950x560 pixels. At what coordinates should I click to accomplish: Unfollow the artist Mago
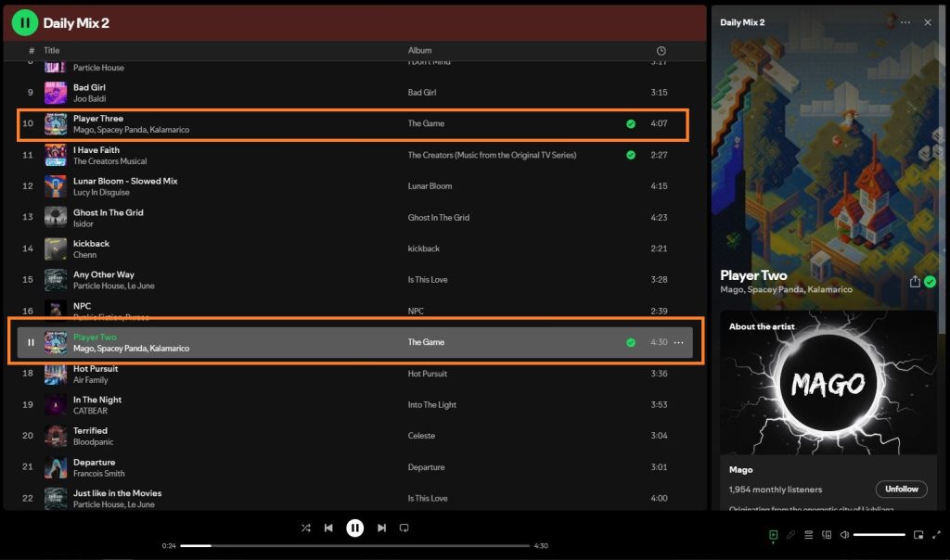[x=902, y=490]
